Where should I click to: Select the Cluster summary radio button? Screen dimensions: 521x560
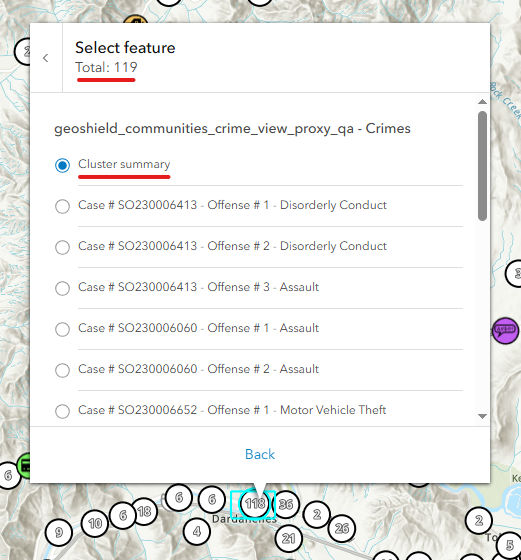[62, 165]
